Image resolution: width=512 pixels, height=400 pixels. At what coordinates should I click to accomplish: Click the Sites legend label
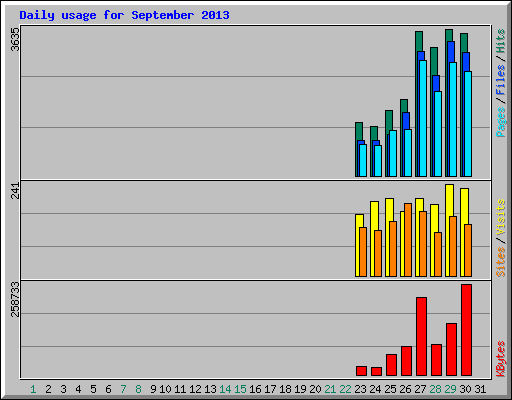tap(500, 262)
